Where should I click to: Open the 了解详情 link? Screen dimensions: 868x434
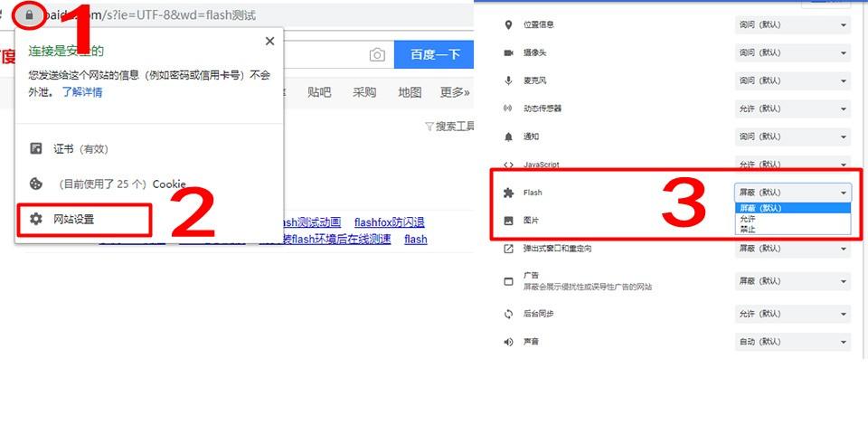(82, 92)
